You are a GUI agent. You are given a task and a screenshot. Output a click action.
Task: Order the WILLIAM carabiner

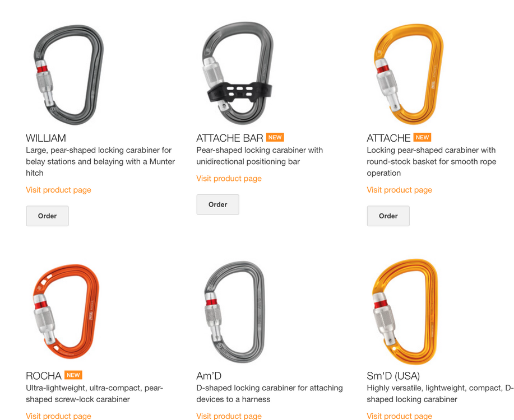(x=47, y=216)
